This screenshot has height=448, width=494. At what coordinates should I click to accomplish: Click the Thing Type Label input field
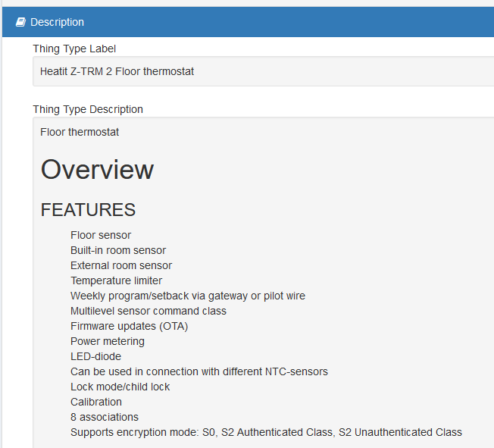(x=264, y=71)
